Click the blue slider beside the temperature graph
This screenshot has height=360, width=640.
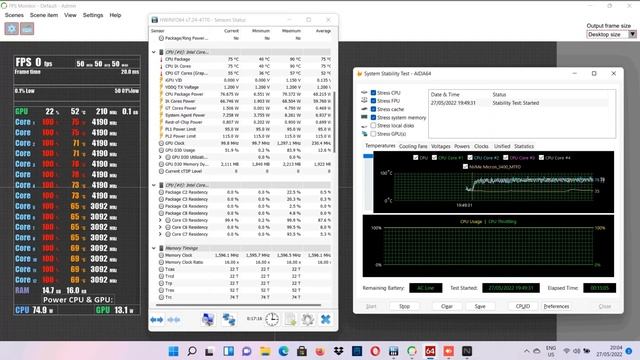coord(368,156)
